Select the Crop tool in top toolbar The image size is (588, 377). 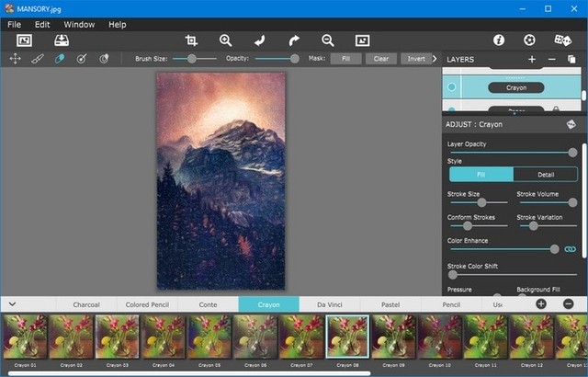click(x=191, y=40)
